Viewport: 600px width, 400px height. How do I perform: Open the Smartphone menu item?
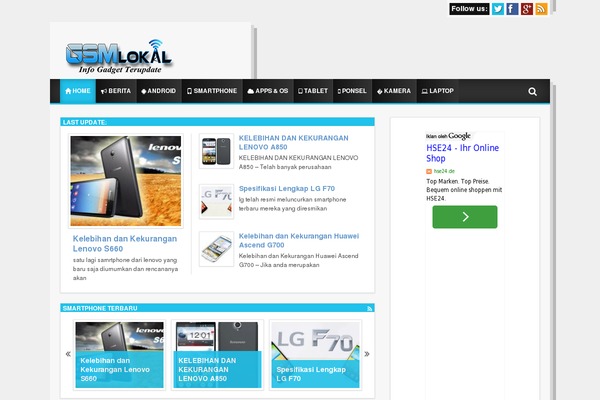click(x=212, y=91)
